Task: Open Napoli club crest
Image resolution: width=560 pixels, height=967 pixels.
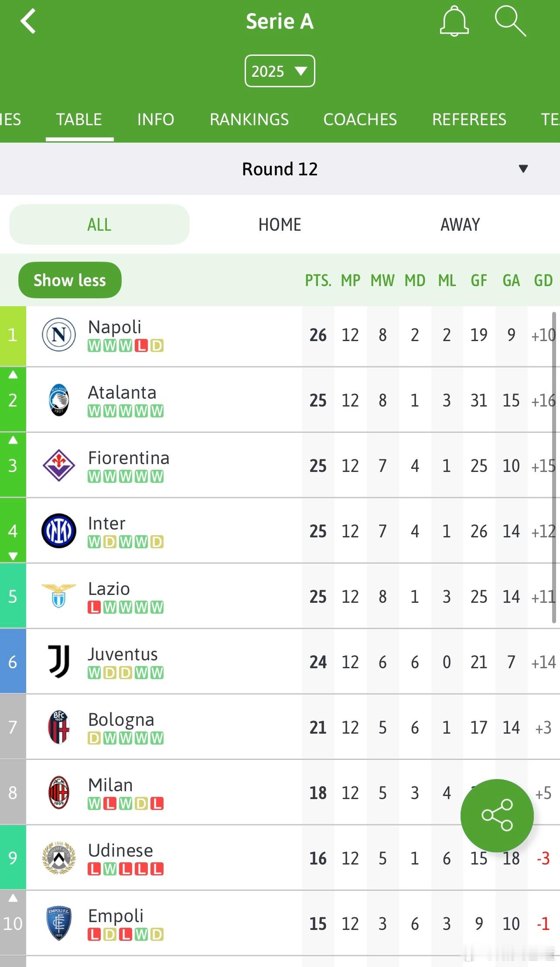Action: click(x=59, y=335)
